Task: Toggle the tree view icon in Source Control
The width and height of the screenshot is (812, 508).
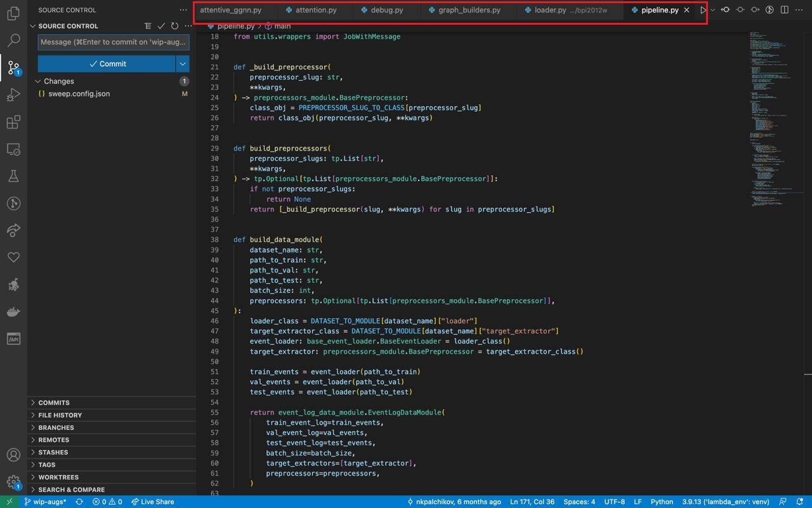Action: pyautogui.click(x=148, y=26)
